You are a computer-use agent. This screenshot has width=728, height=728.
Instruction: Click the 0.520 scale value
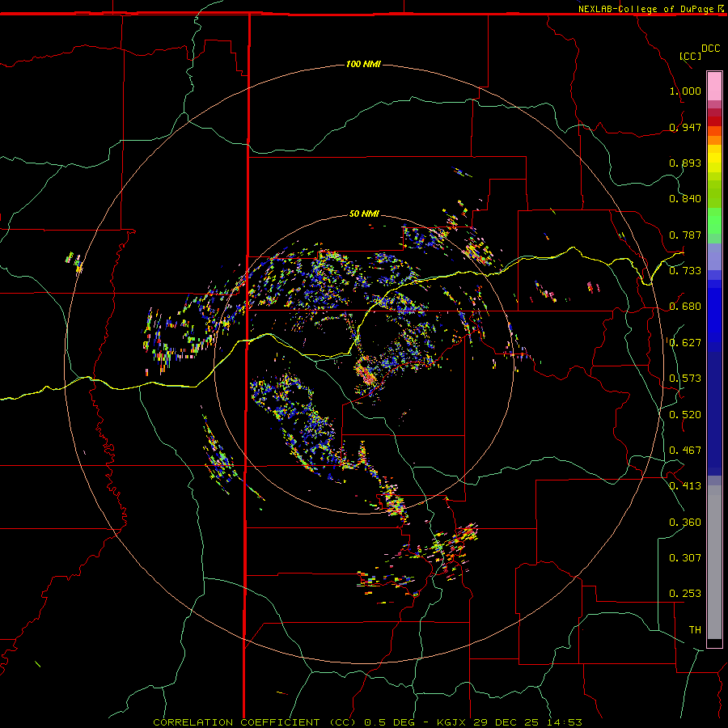coord(685,415)
